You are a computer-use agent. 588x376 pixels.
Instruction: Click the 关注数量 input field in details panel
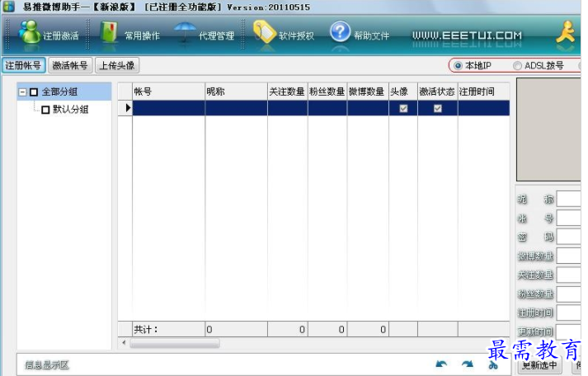(569, 275)
